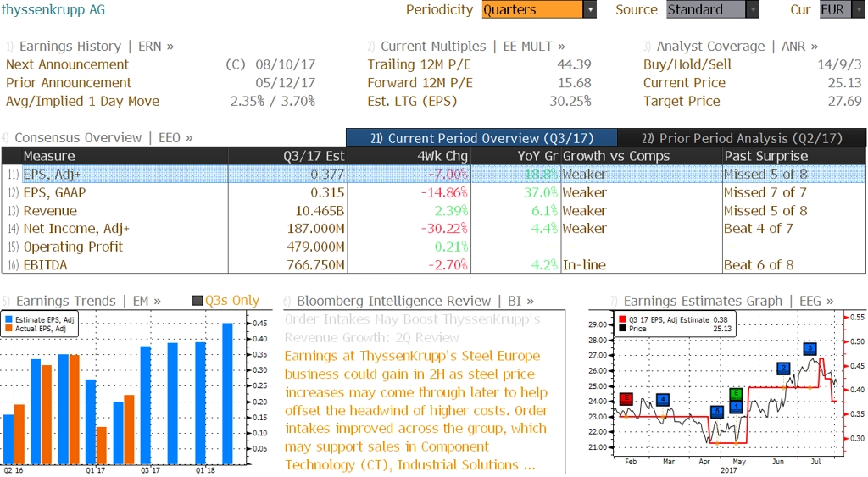The width and height of the screenshot is (868, 477).
Task: Click the Growth vs Comps column header
Action: pos(641,156)
